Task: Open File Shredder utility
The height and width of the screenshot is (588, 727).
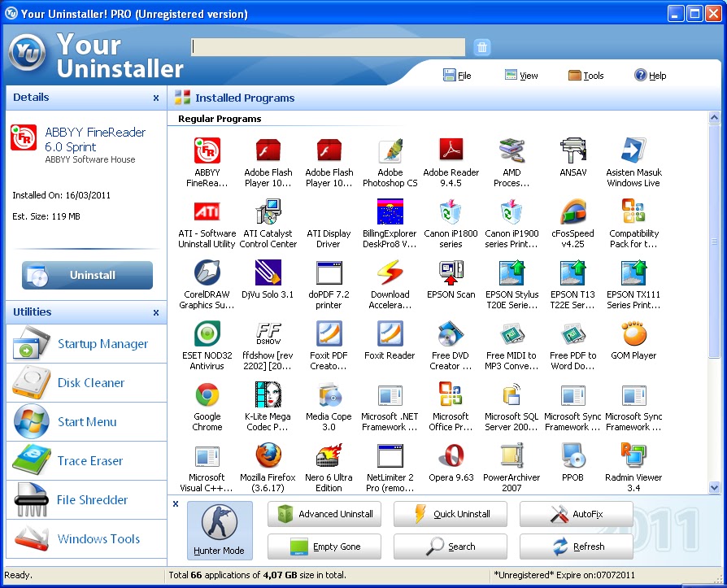Action: coord(87,499)
